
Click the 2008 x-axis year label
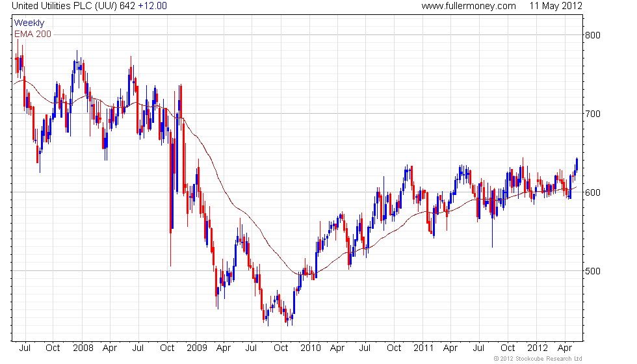(83, 348)
